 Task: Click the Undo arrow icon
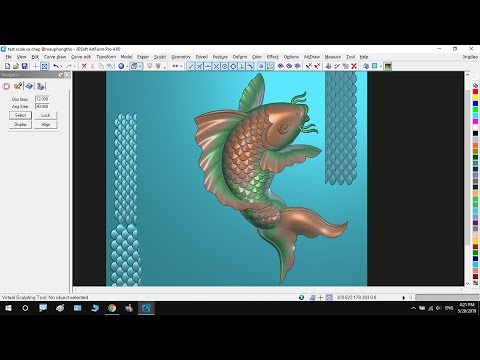click(56, 66)
